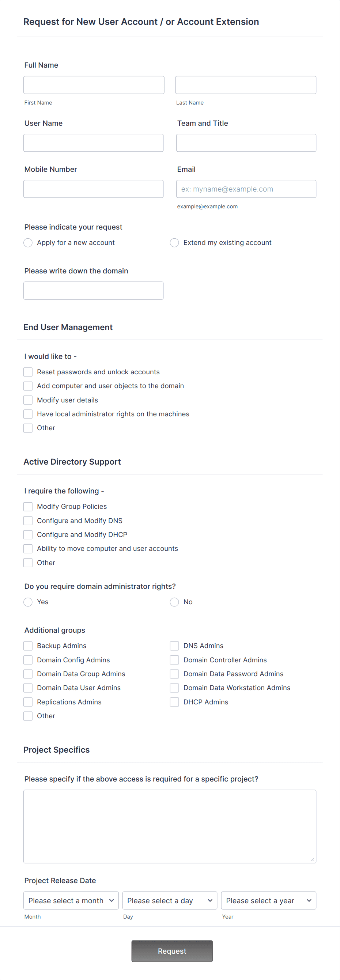This screenshot has height=980, width=340.
Task: Choose Yes for domain administrator rights
Action: pos(28,602)
